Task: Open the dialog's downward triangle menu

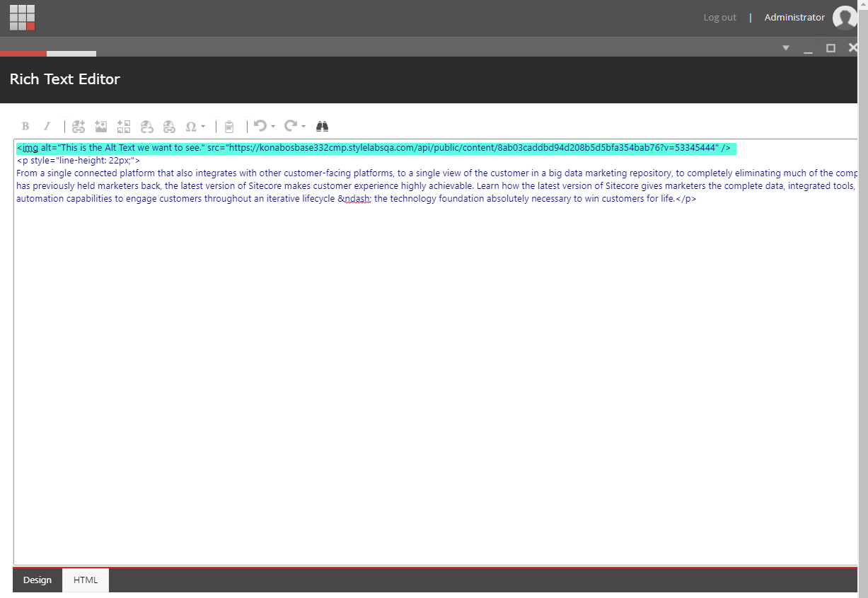Action: [786, 48]
